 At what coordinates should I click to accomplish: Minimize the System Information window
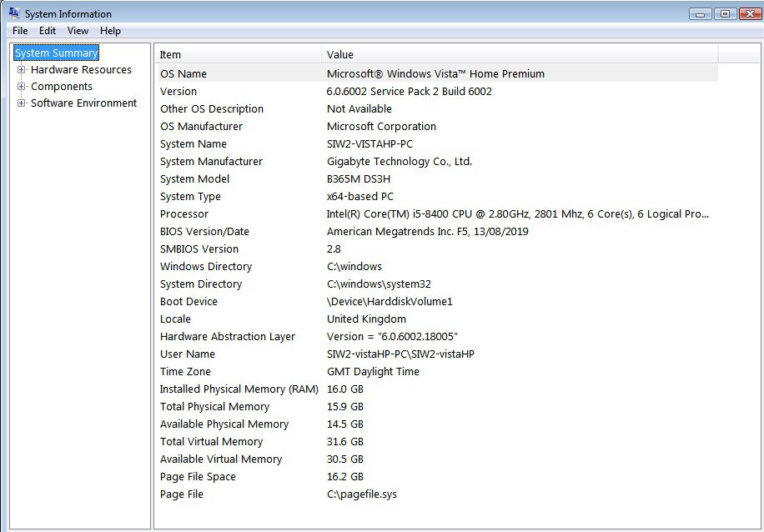[700, 13]
